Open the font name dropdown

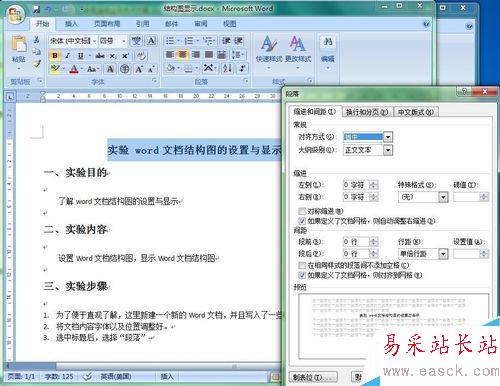pyautogui.click(x=94, y=41)
